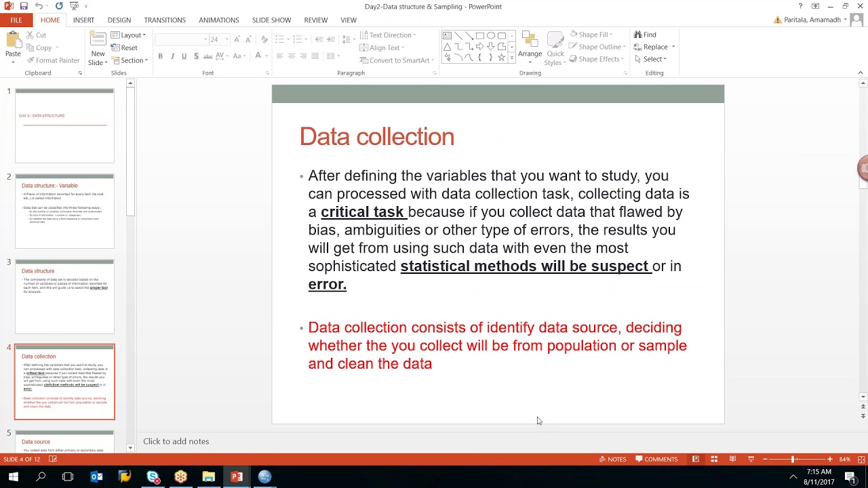This screenshot has width=868, height=488.
Task: Select slide 2 thumbnail Data structure Variable
Action: pos(64,211)
